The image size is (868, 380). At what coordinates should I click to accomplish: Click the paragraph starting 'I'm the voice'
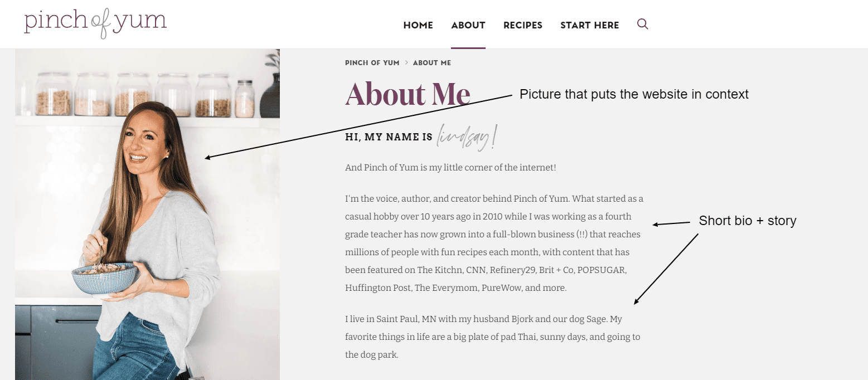pyautogui.click(x=494, y=243)
